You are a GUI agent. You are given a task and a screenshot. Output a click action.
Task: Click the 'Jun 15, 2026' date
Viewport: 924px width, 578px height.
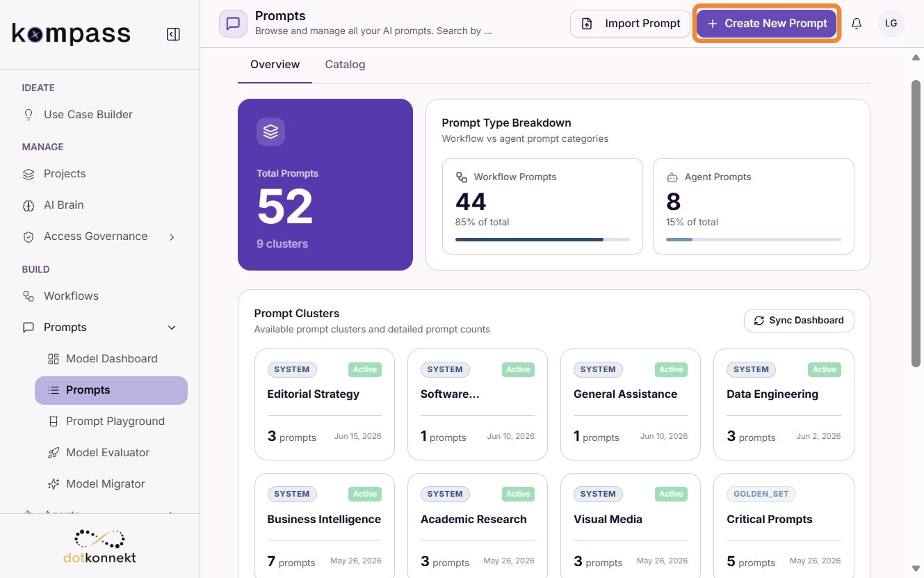[358, 436]
